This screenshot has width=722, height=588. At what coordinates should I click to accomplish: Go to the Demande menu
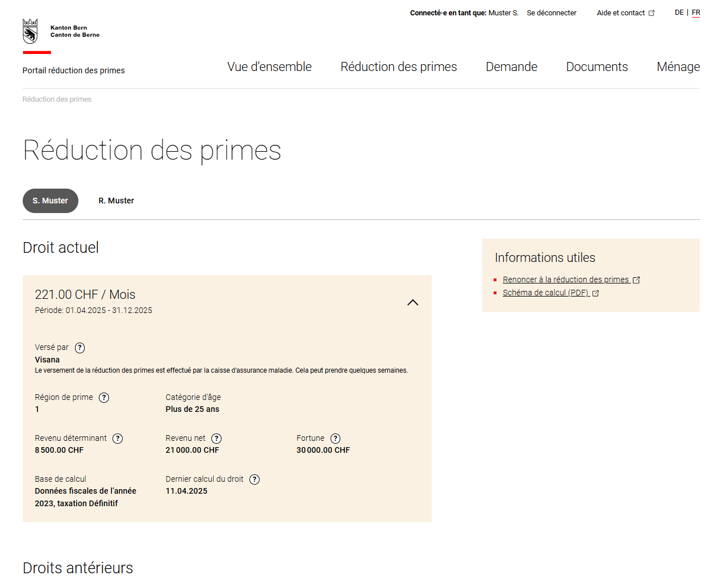(511, 67)
